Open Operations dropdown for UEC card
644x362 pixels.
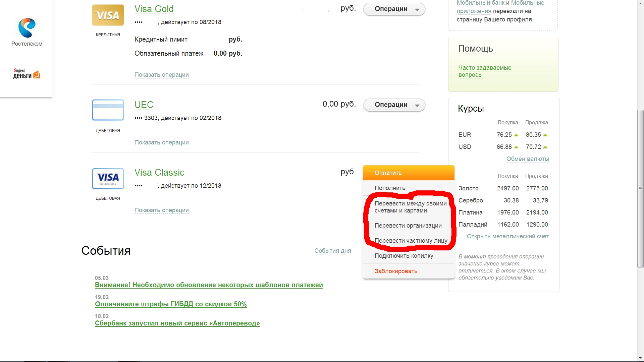tap(394, 105)
